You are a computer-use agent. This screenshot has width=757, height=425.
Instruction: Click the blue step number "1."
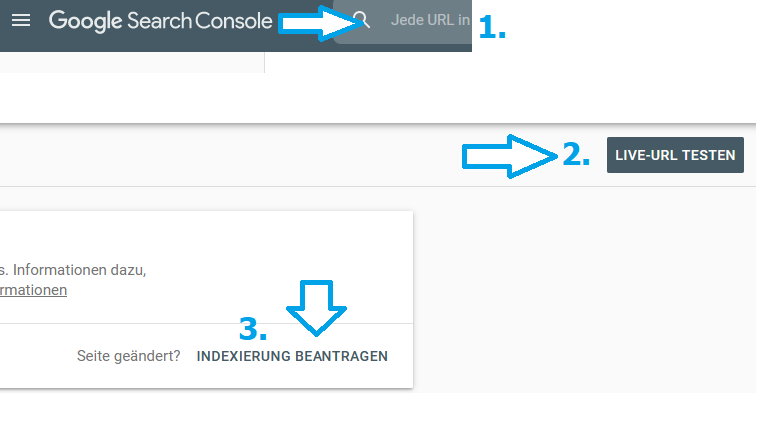[492, 29]
